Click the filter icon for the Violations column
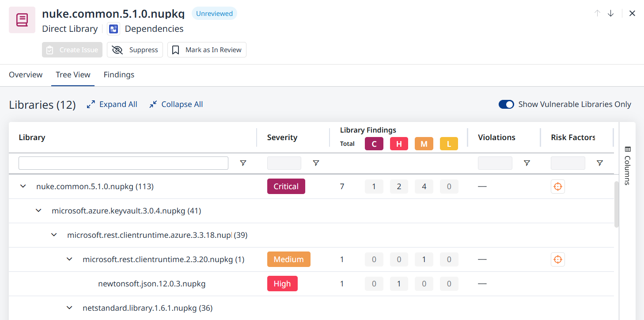This screenshot has height=320, width=644. pyautogui.click(x=527, y=163)
